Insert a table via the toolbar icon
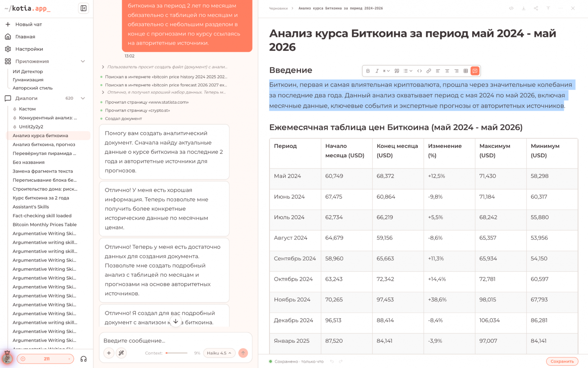This screenshot has width=588, height=368. [x=466, y=71]
